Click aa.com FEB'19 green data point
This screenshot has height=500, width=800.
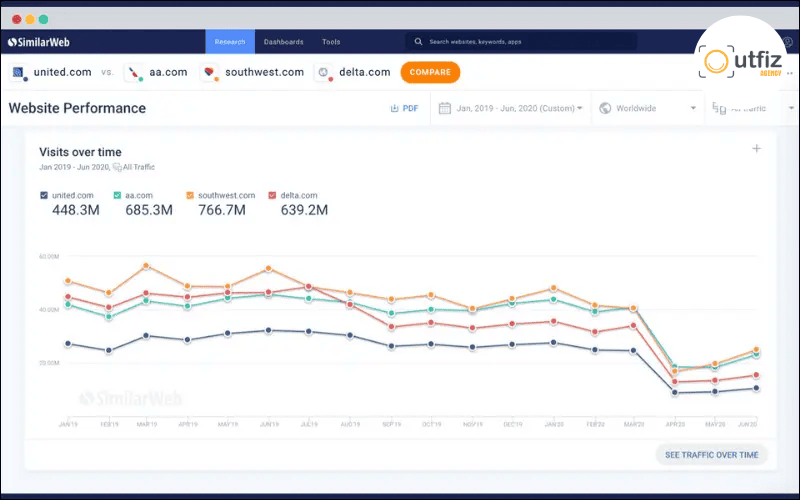pos(108,317)
